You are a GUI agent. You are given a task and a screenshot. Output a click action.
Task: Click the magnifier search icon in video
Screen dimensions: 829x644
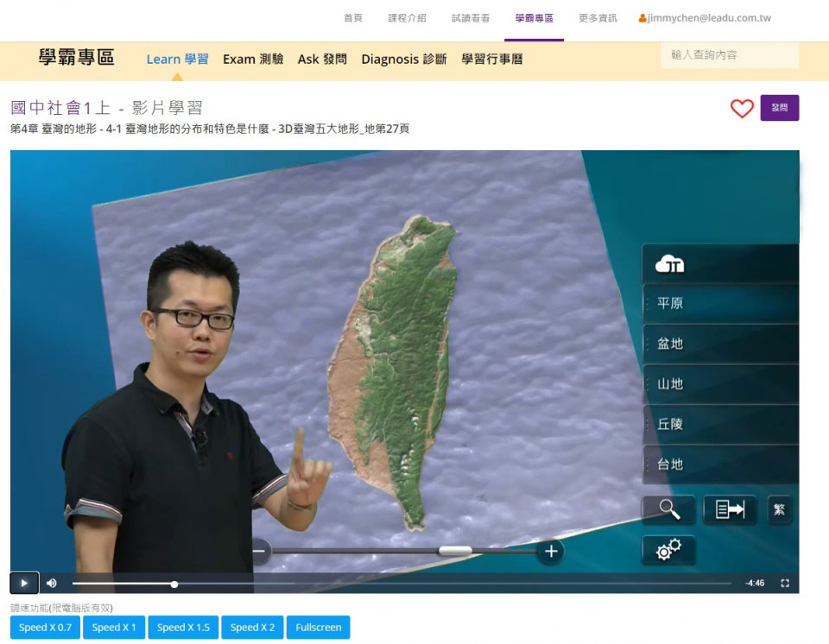click(x=669, y=509)
